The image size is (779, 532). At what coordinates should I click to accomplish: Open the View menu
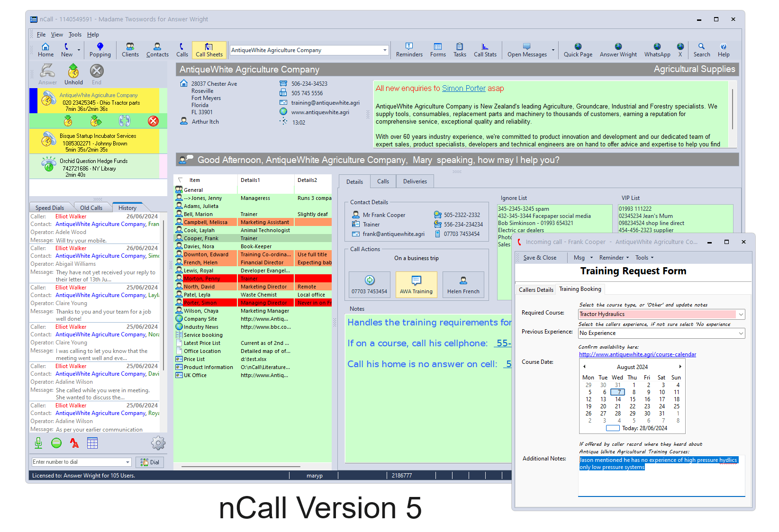pyautogui.click(x=57, y=35)
